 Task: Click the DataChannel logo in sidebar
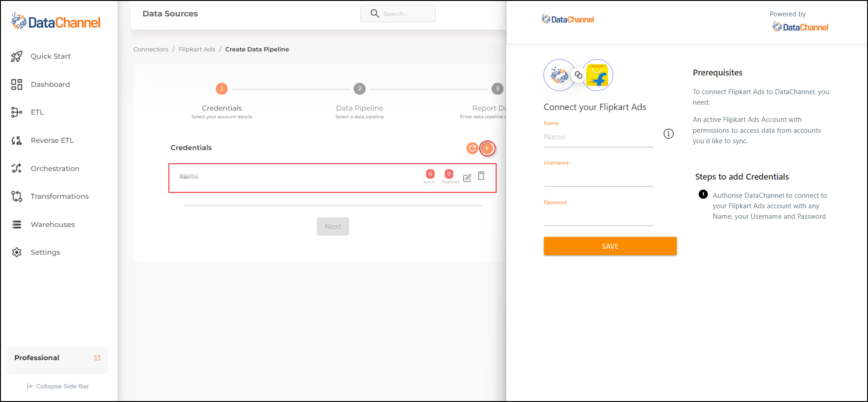tap(56, 21)
